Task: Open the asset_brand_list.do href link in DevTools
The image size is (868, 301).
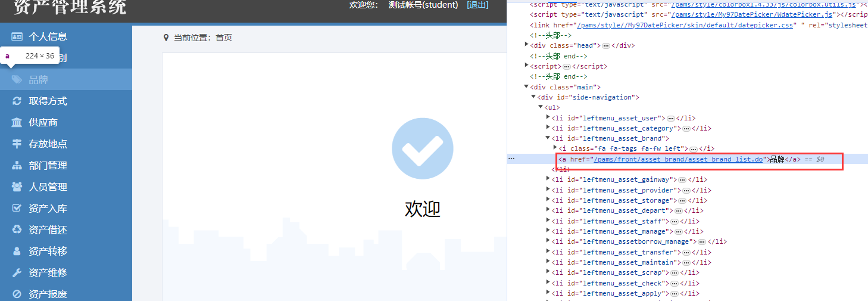Action: 678,159
